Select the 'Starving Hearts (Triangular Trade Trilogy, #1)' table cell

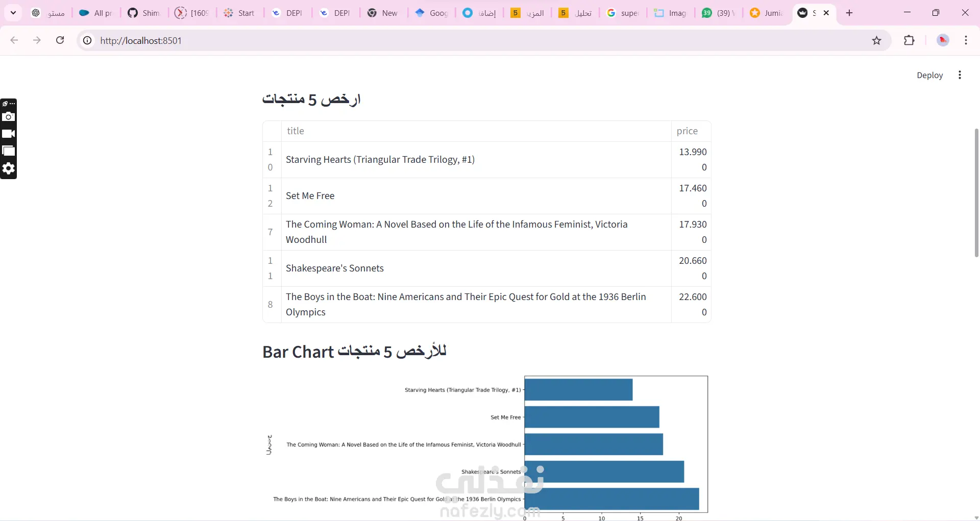pyautogui.click(x=476, y=160)
